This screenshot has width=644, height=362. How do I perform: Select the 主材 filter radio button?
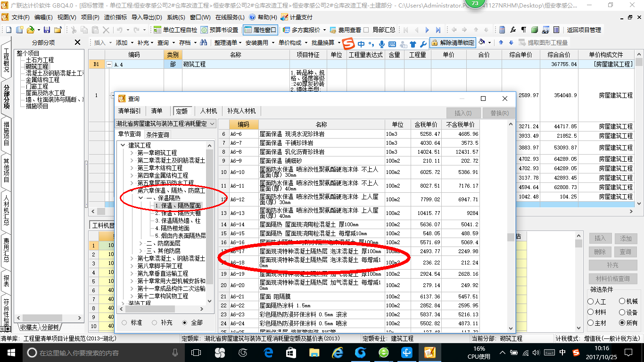(x=591, y=323)
